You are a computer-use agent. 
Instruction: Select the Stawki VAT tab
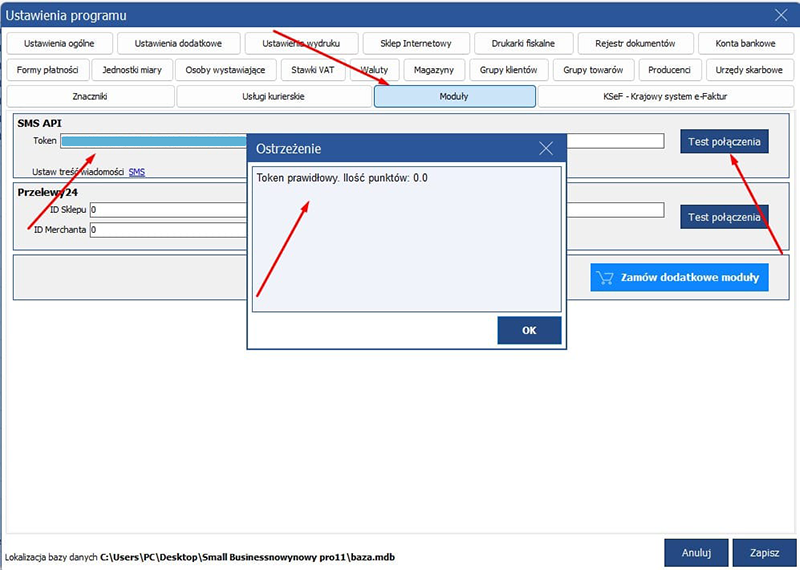(x=313, y=70)
